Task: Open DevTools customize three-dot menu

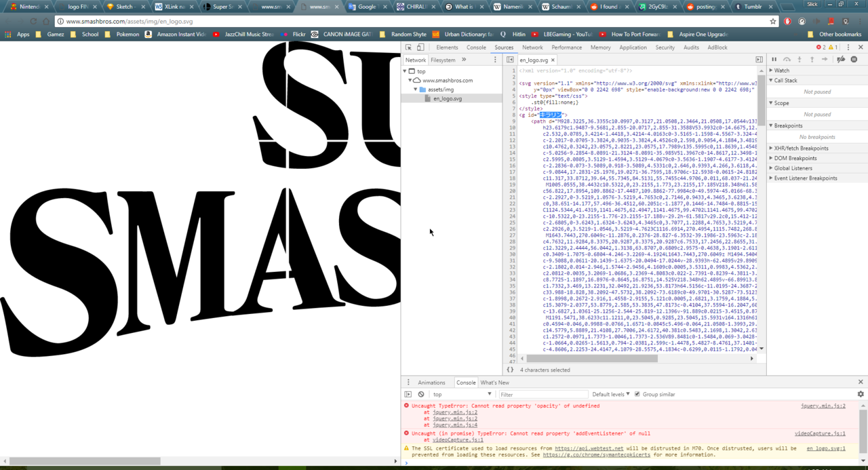Action: [848, 47]
